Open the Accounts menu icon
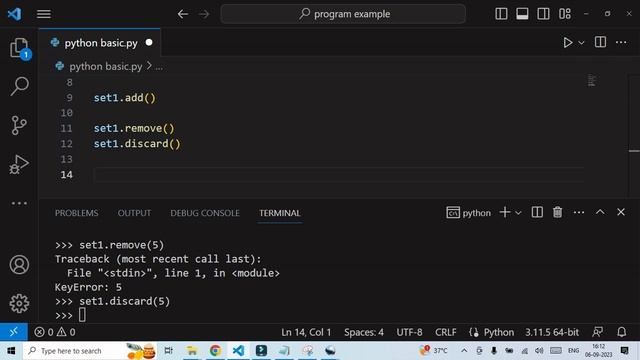The width and height of the screenshot is (640, 360). (19, 264)
